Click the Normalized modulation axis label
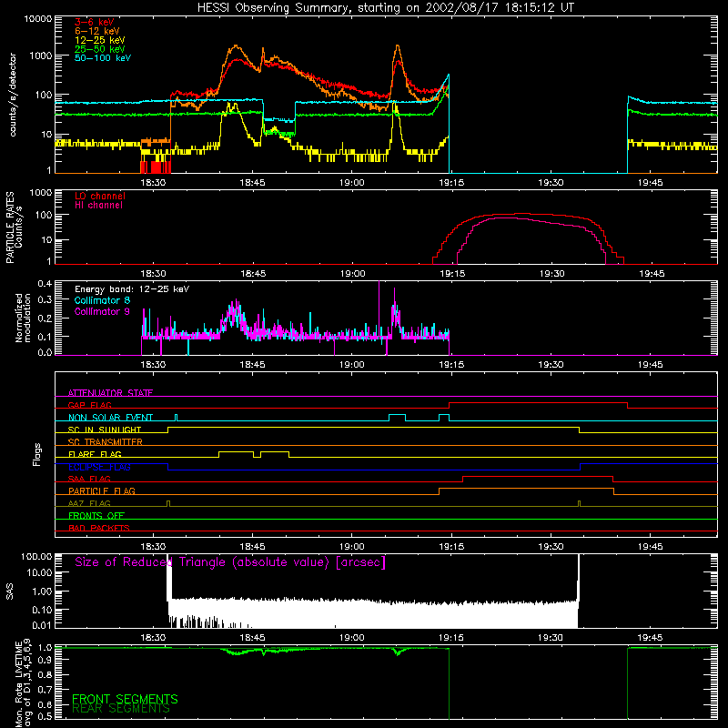Viewport: 728px width, 728px height. click(23, 318)
